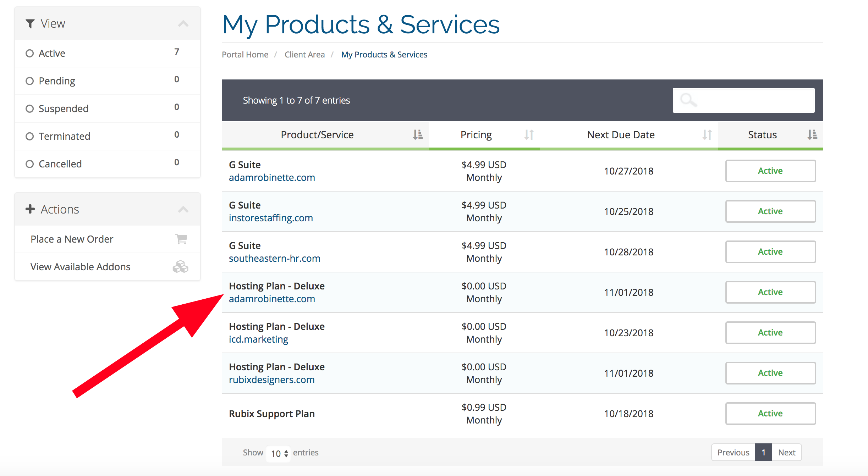Click G Suite title above southeastern-hr.com

(x=245, y=246)
